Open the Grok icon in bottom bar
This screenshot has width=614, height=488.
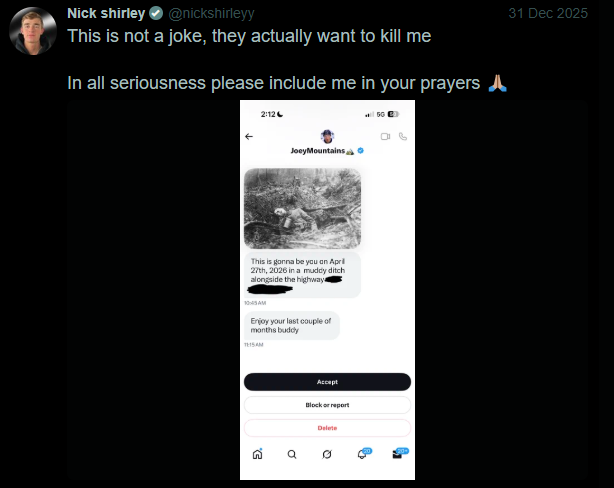point(327,454)
